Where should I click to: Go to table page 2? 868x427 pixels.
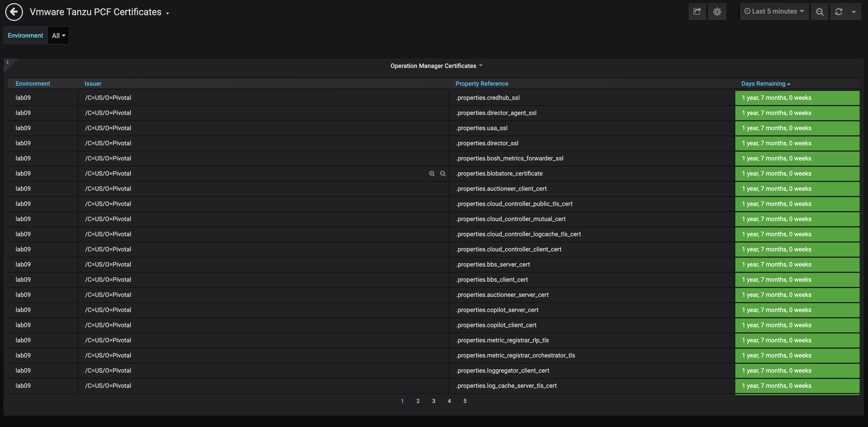[x=418, y=401]
